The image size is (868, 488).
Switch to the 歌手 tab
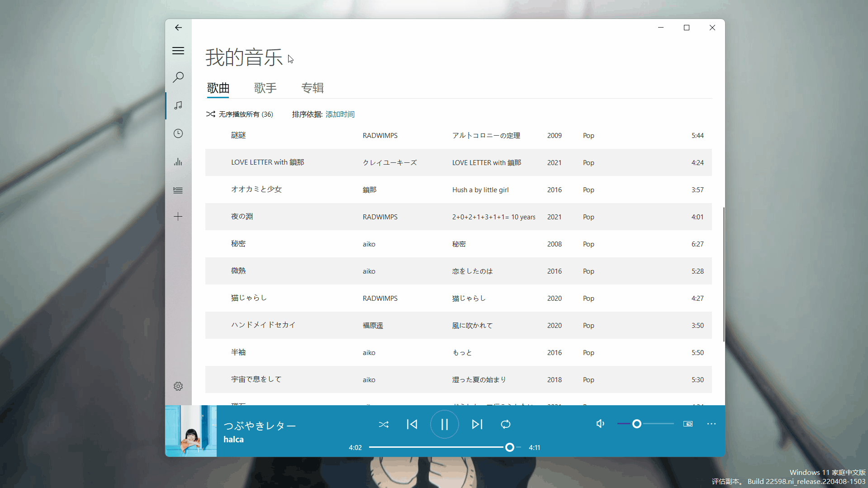(266, 88)
